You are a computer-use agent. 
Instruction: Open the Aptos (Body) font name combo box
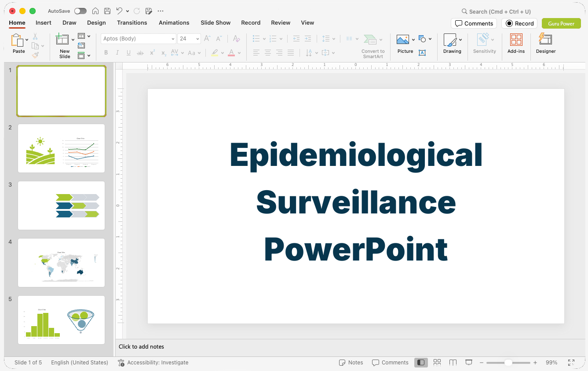click(x=139, y=39)
